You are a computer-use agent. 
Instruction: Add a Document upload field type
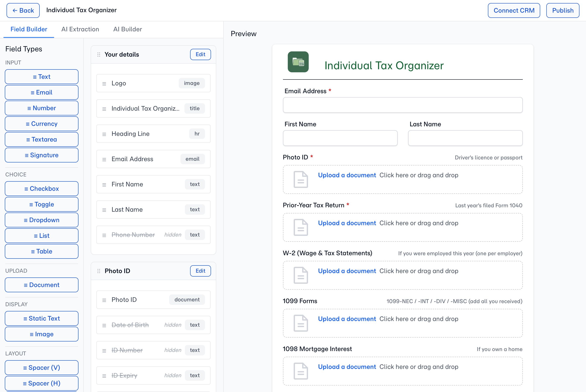(42, 285)
